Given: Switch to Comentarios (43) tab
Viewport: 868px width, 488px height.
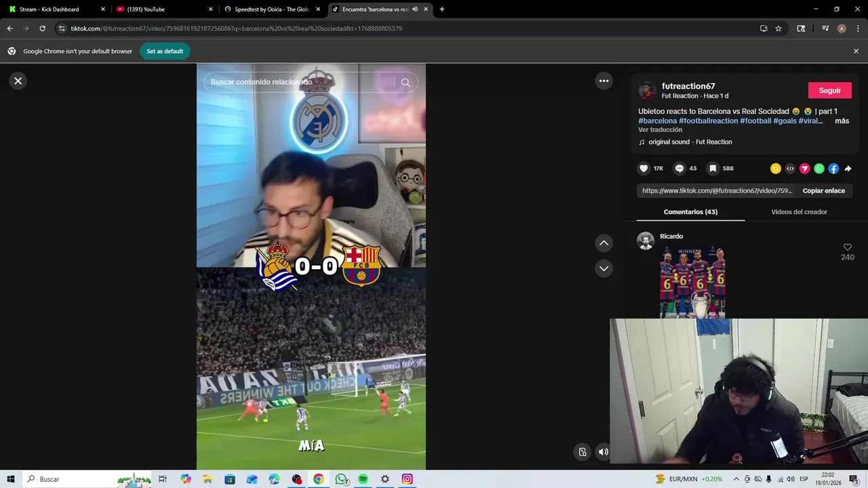Looking at the screenshot, I should [690, 211].
